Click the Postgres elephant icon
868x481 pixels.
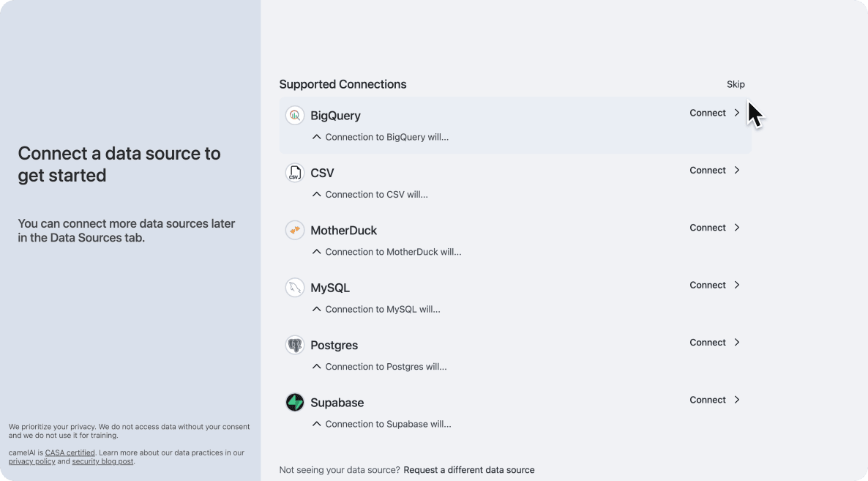pyautogui.click(x=294, y=345)
